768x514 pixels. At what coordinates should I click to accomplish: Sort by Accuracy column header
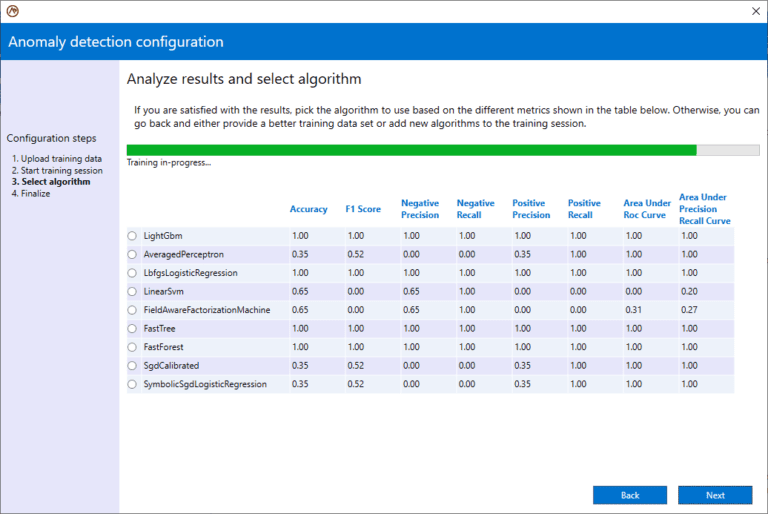[x=308, y=209]
